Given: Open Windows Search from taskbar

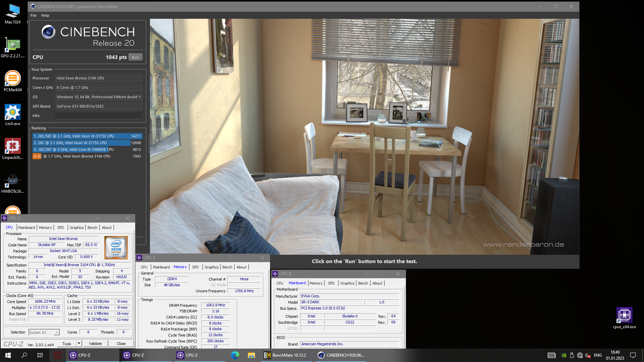Looking at the screenshot, I should (24, 355).
